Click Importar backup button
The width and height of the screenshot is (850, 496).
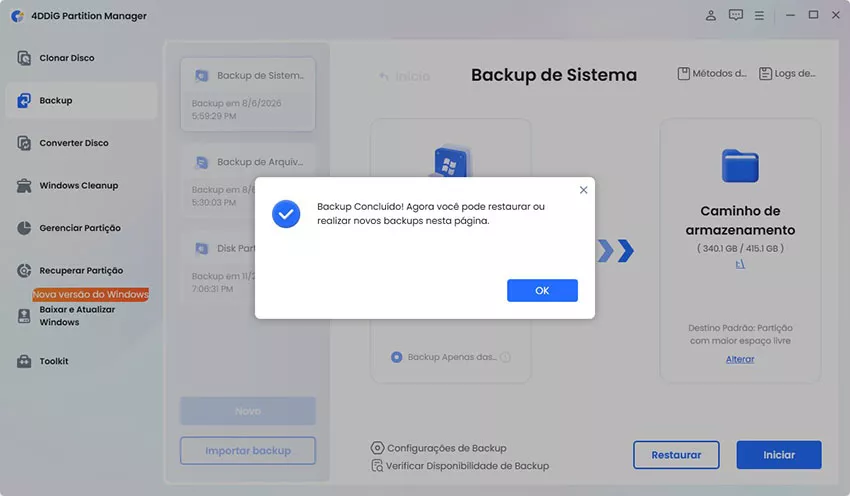click(x=248, y=450)
